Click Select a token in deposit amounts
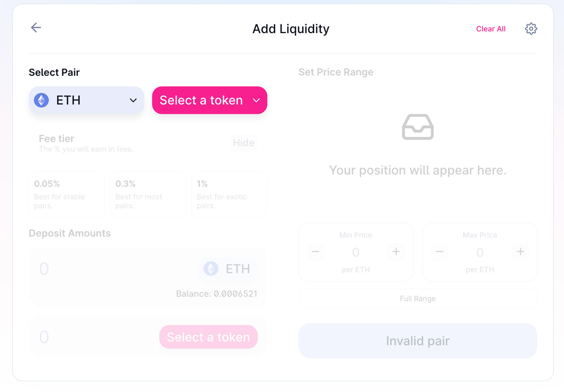 coord(208,337)
